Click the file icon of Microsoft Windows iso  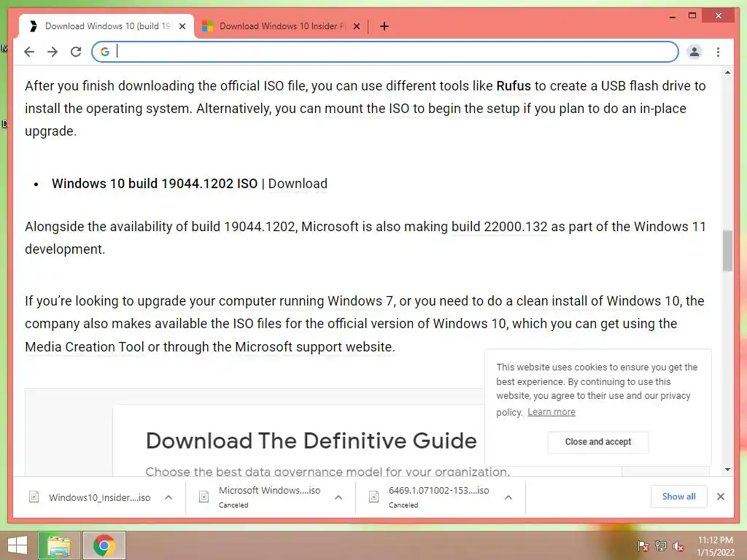point(204,497)
